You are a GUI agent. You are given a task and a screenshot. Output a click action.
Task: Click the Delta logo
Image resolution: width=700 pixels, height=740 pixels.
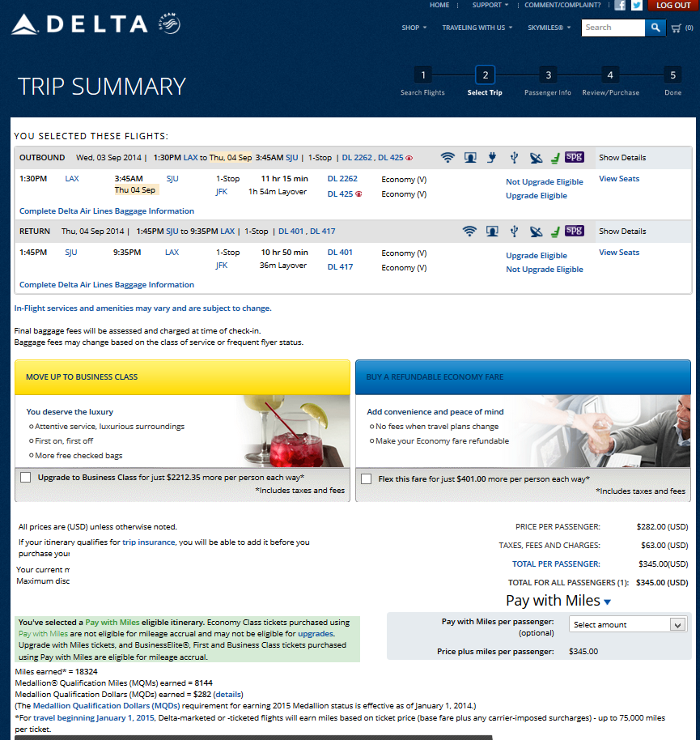click(x=79, y=24)
